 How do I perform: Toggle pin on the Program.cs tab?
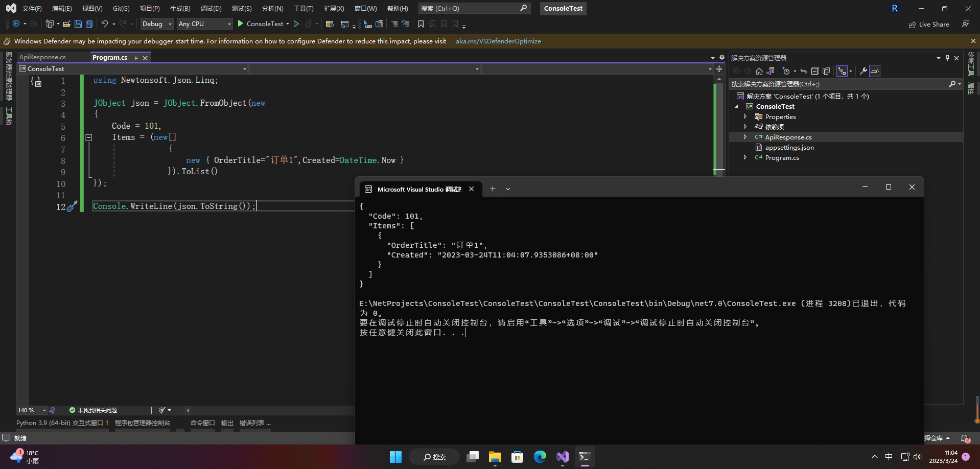click(136, 58)
